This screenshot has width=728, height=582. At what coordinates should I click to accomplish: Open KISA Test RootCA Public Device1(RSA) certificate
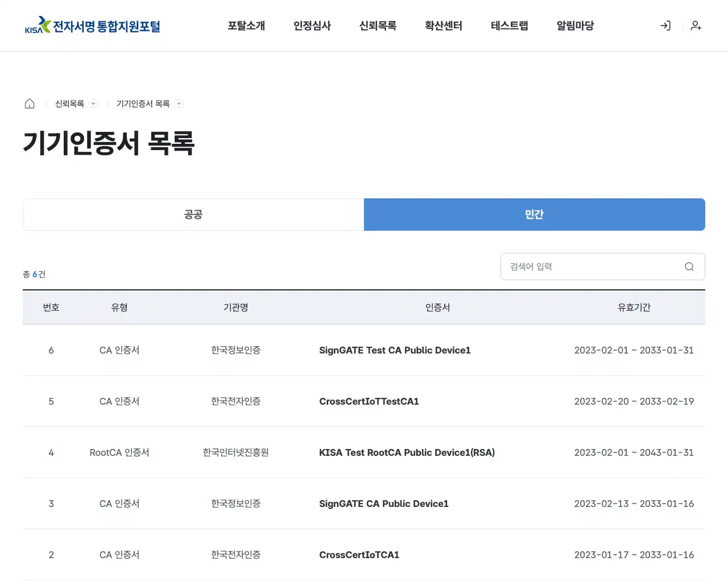tap(407, 452)
